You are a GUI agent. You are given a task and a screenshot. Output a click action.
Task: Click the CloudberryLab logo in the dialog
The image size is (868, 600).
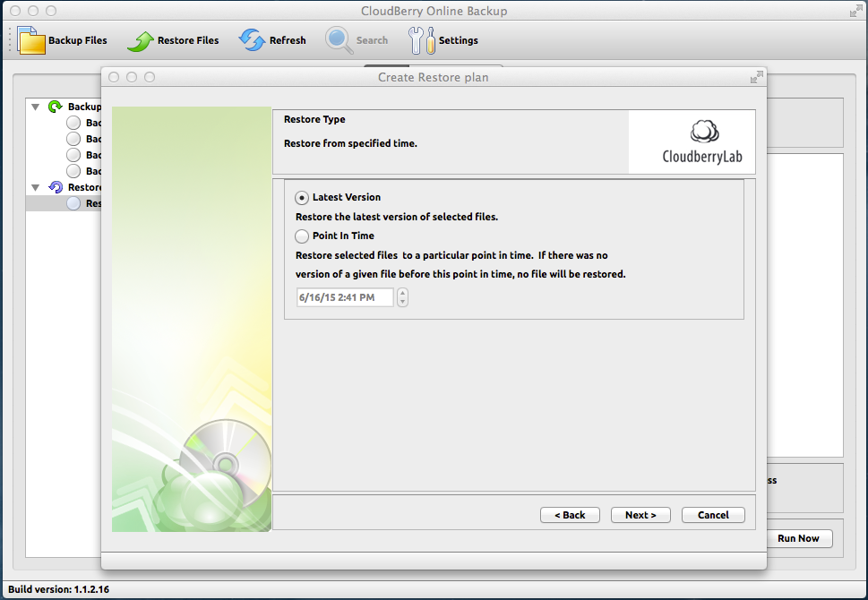tap(702, 142)
